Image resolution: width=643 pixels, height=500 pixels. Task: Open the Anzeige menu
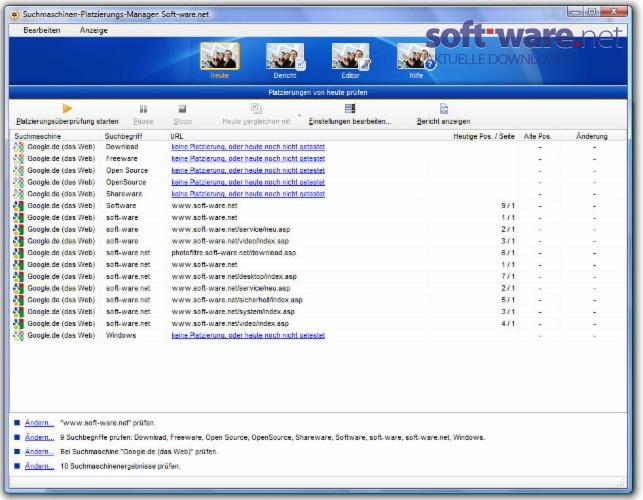tap(93, 30)
